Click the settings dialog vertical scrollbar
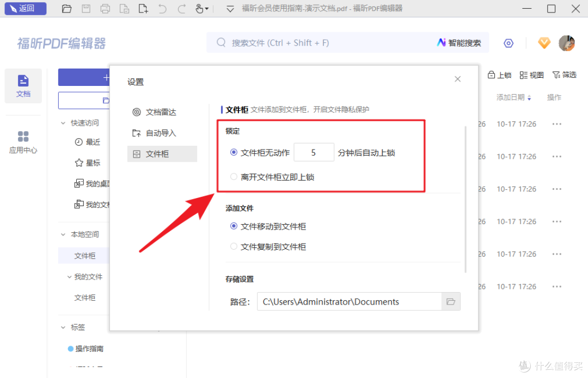 [465, 200]
